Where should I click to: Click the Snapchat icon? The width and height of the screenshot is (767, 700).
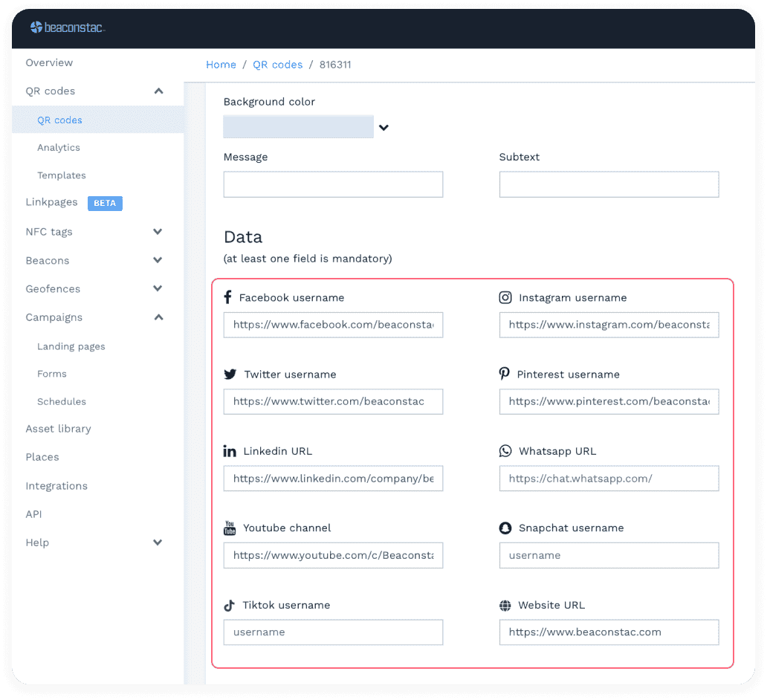[505, 528]
